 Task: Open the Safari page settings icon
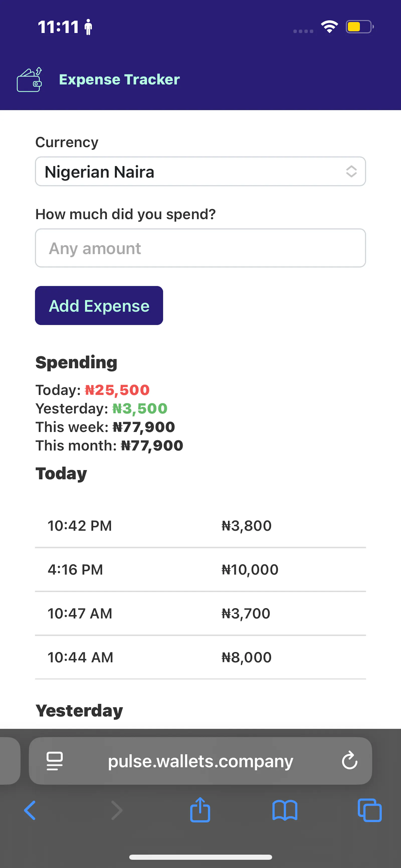pos(54,761)
